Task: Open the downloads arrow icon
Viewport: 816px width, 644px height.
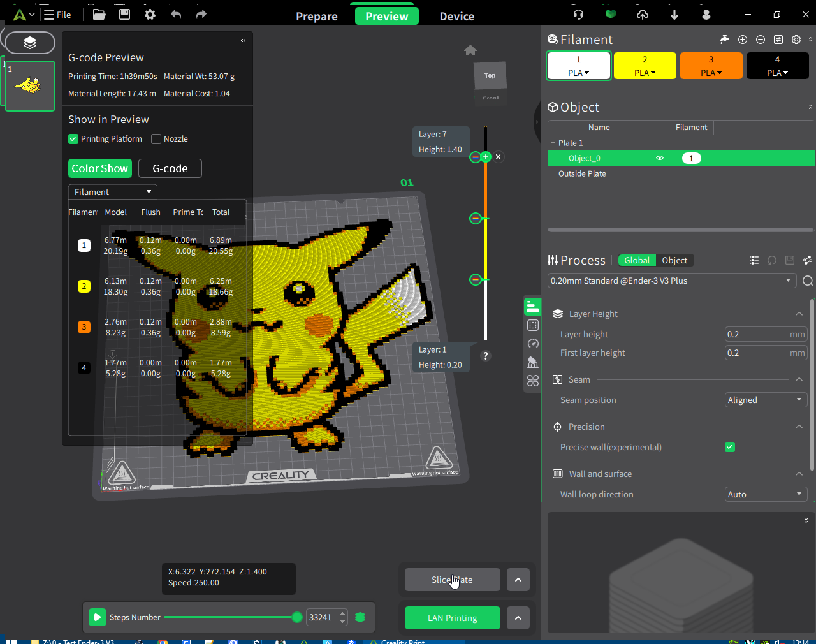Action: [674, 14]
